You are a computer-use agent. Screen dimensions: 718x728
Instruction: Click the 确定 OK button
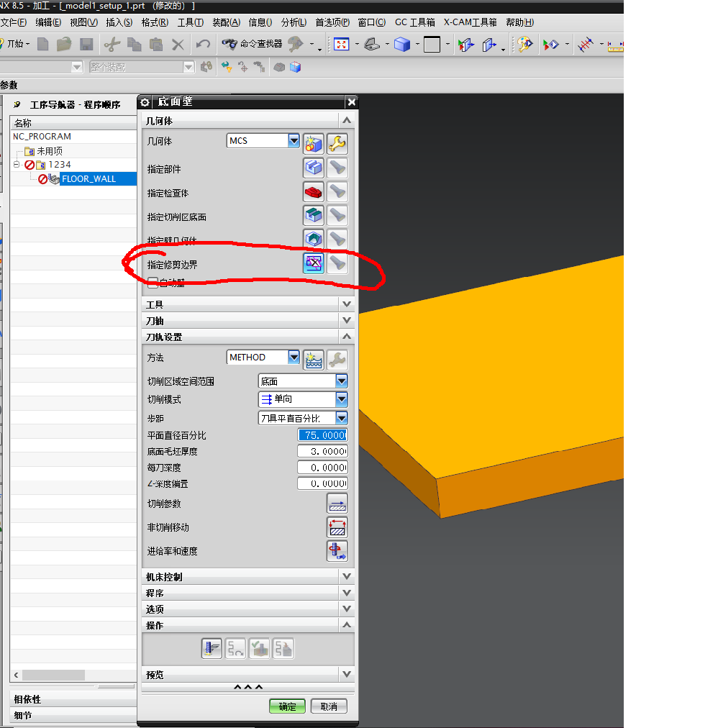coord(287,706)
